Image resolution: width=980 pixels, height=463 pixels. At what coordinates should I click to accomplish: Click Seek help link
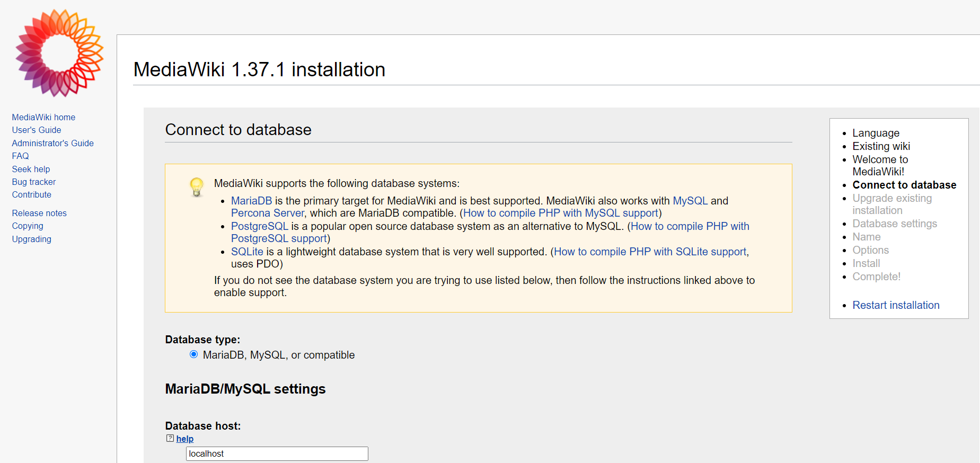pos(31,169)
